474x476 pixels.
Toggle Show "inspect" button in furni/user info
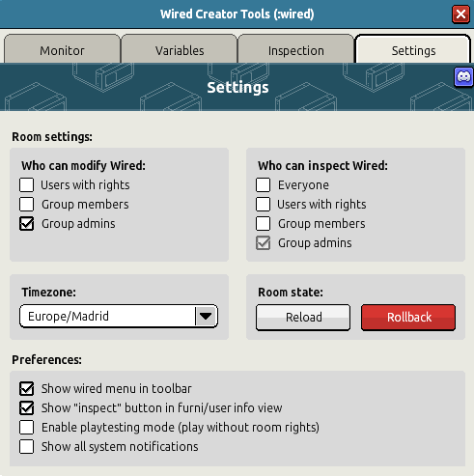tap(26, 408)
